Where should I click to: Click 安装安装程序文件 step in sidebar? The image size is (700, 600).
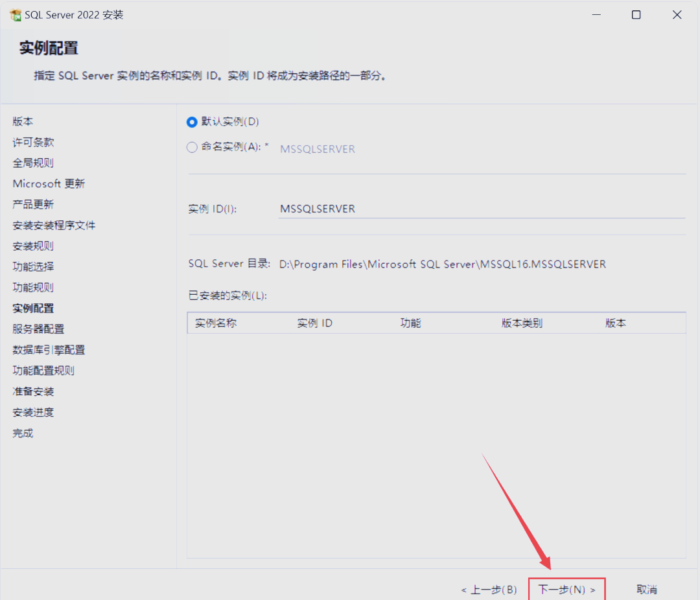pos(54,225)
